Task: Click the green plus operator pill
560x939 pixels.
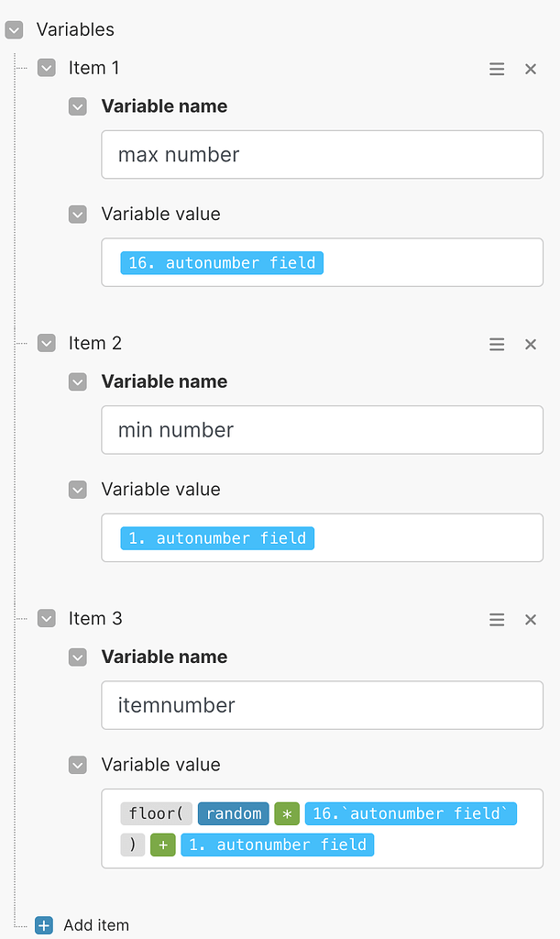Action: (x=163, y=845)
